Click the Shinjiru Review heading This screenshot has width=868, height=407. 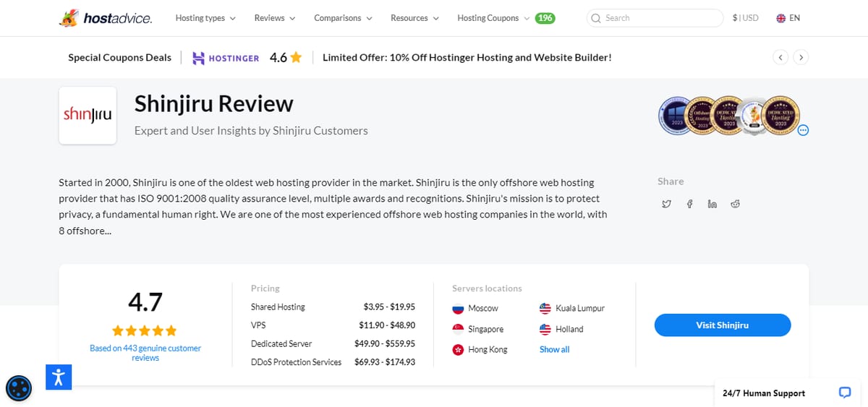point(213,104)
